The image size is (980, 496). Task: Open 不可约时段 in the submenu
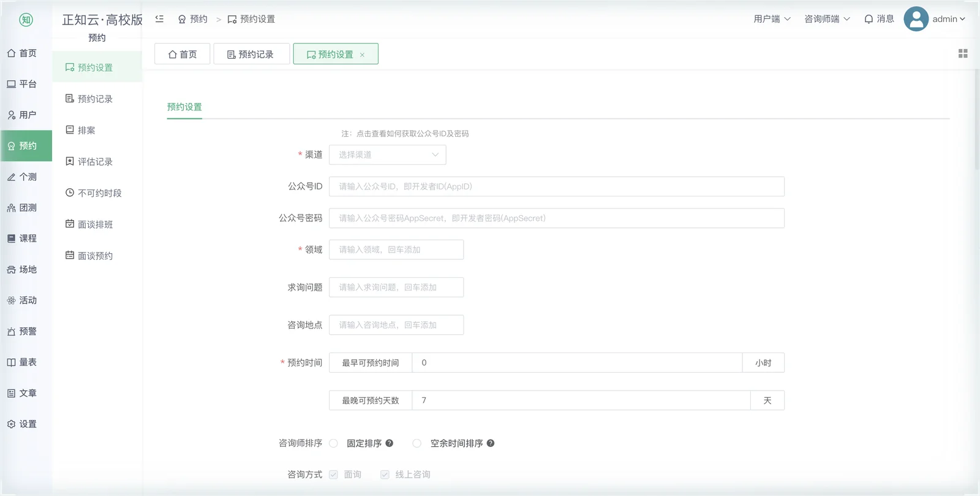pyautogui.click(x=97, y=193)
